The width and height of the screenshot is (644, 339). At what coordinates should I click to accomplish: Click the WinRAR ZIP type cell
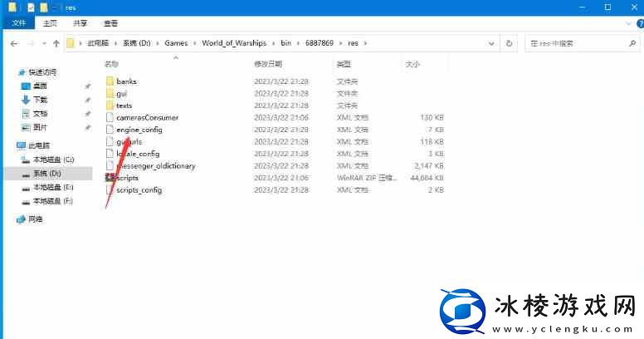pos(367,178)
